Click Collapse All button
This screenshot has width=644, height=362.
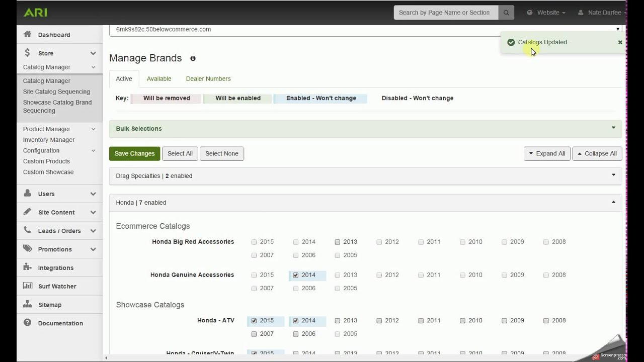tap(597, 153)
